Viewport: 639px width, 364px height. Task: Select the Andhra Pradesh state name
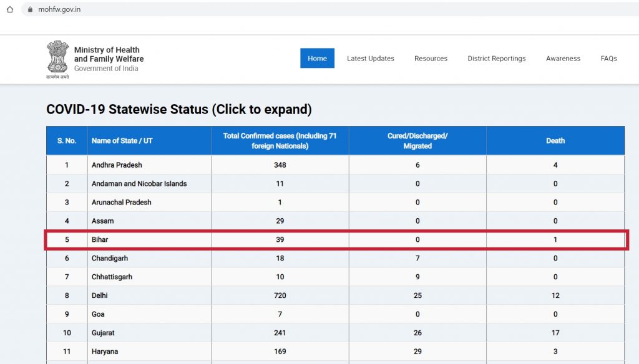117,165
